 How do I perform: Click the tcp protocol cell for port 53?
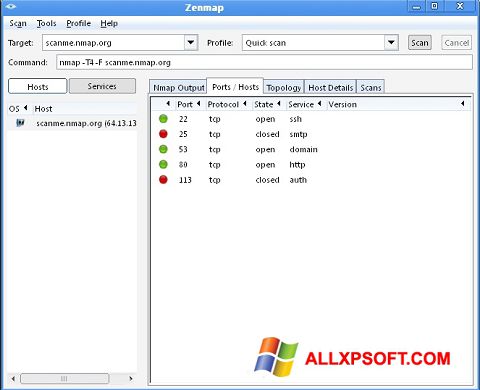click(x=215, y=150)
